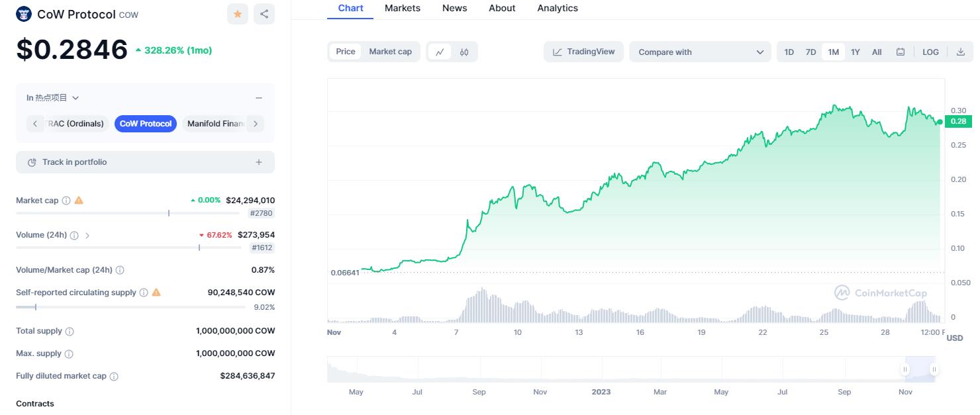Image resolution: width=980 pixels, height=415 pixels.
Task: Select 7D time range
Action: (810, 52)
